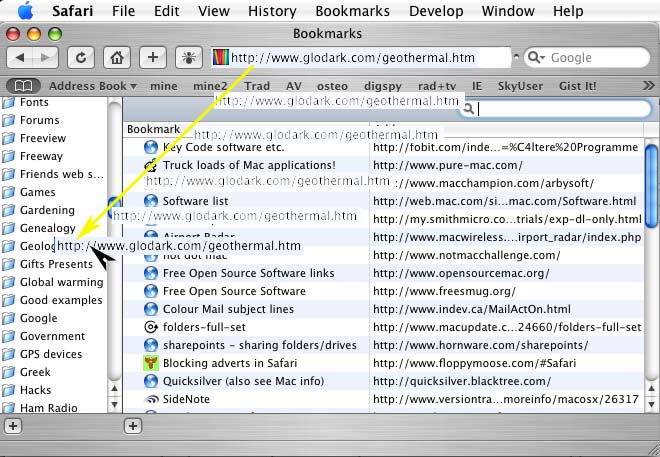660x457 pixels.
Task: Open the Address Book bookmarks dropdown
Action: [x=93, y=86]
